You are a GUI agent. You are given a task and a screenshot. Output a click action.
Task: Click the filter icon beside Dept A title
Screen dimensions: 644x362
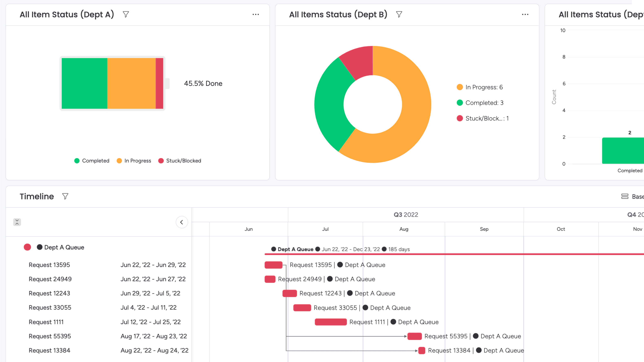[x=126, y=14]
